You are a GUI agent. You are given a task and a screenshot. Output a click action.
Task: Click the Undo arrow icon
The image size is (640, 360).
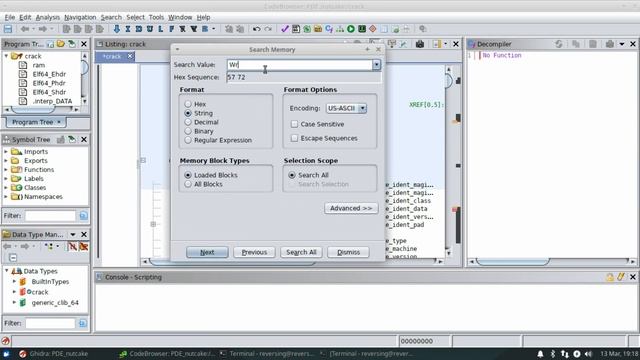(256, 29)
